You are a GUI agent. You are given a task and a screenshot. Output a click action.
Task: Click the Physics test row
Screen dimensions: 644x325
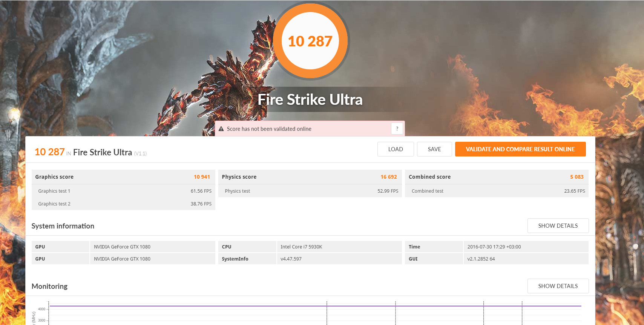tap(310, 191)
